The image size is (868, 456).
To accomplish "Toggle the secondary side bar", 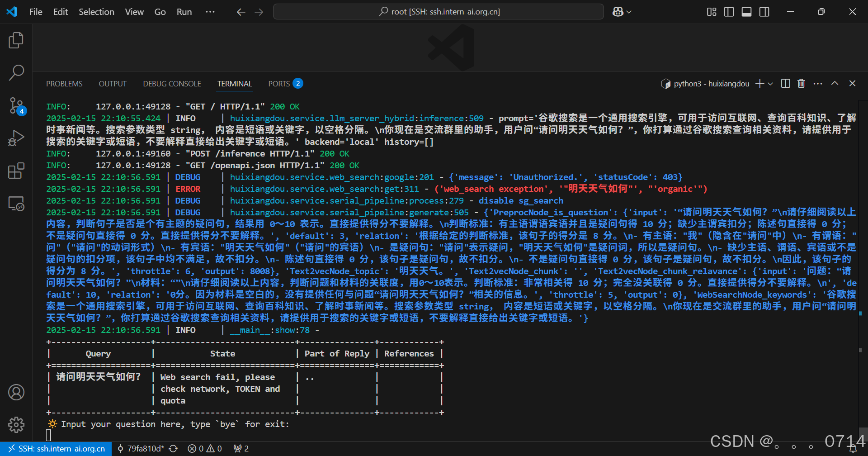I will [x=764, y=12].
